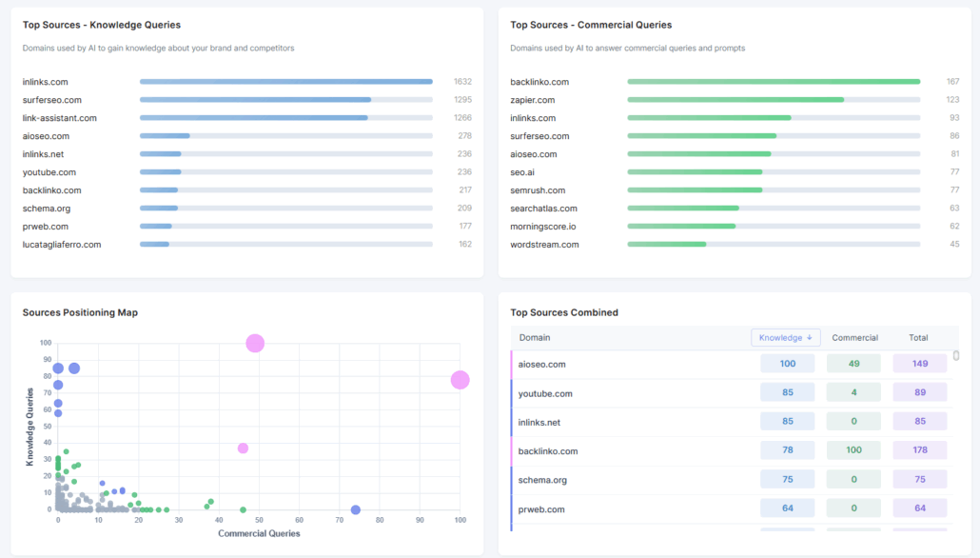Screen dimensions: 980x558
Task: Click the small pink bubble near knowledge 37
Action: click(x=244, y=448)
